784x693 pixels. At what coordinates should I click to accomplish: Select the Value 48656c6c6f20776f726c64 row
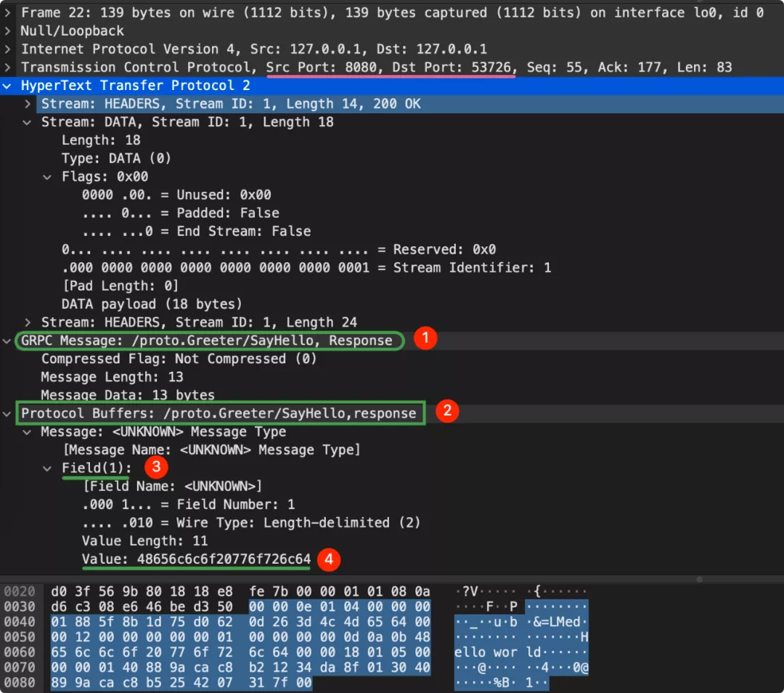click(x=196, y=559)
